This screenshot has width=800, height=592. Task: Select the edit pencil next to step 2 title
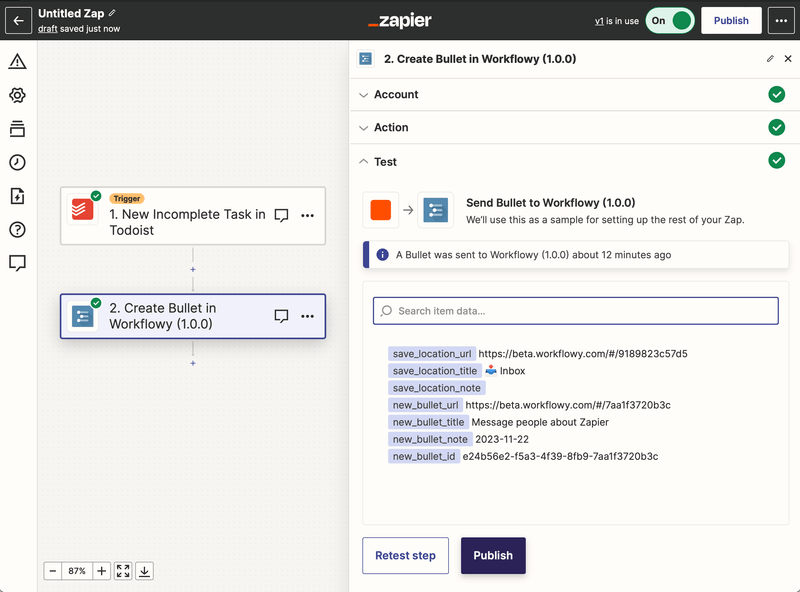click(769, 59)
